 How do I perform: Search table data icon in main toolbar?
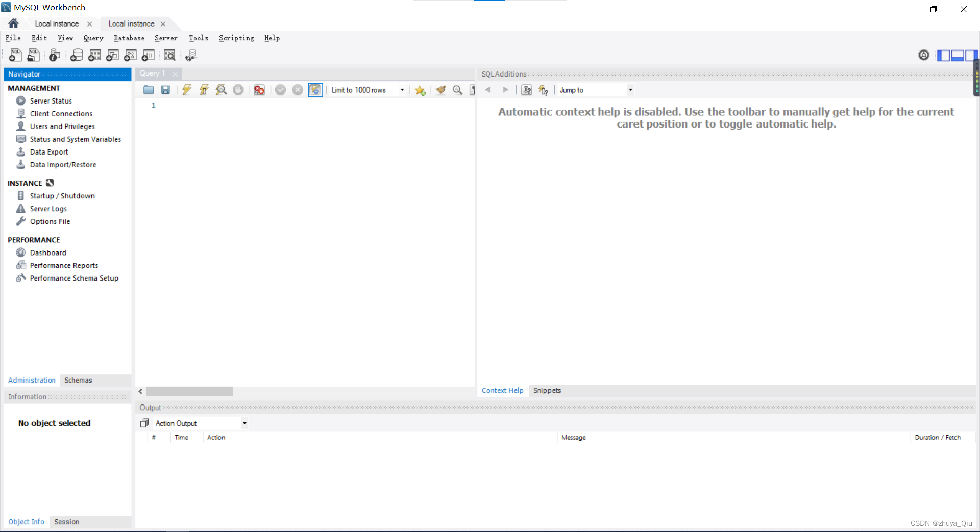(x=169, y=55)
